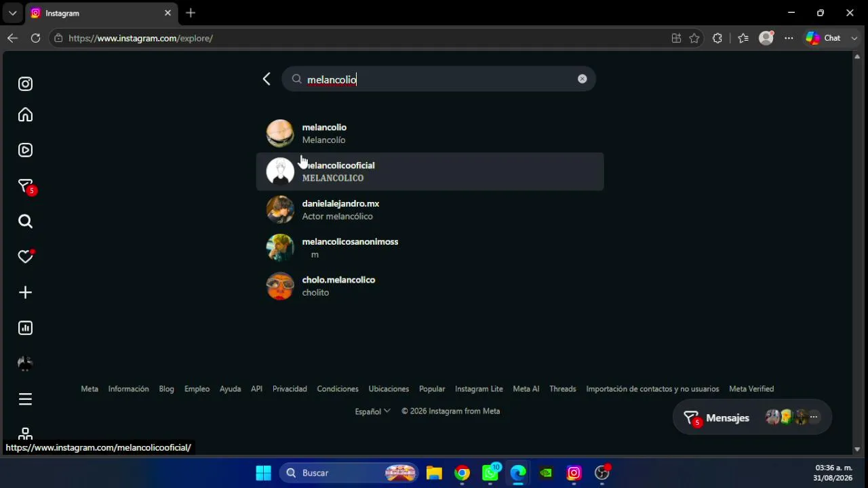Click the Instagram logo in the sidebar
Screen dimensions: 868x488
pos(25,84)
